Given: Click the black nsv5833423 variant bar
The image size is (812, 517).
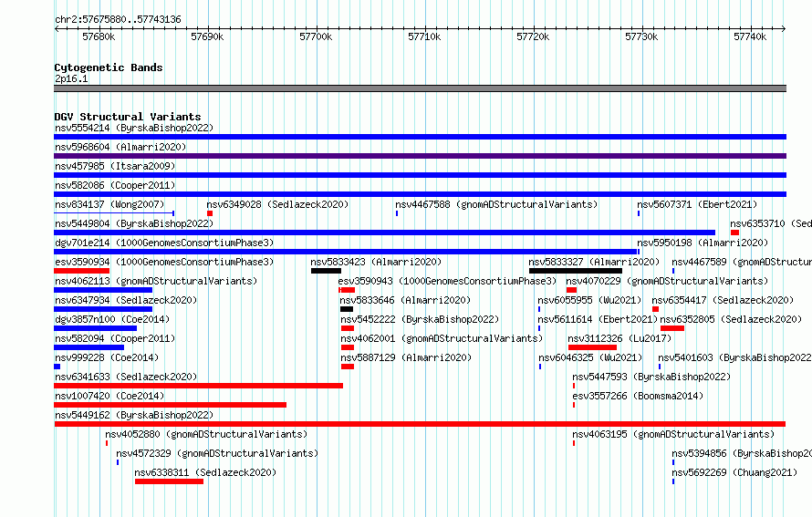Looking at the screenshot, I should 327,271.
